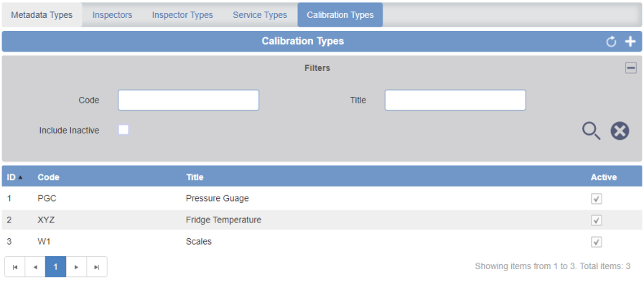Viewport: 644px width, 287px height.
Task: Toggle Active checkbox for Fridge Temperature
Action: click(x=597, y=220)
